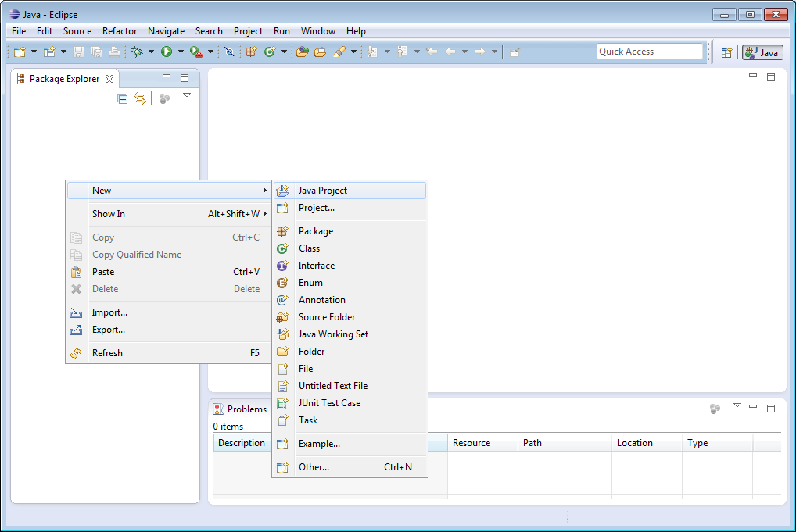This screenshot has height=532, width=796.
Task: Open the Forward history dropdown arrow
Action: (x=494, y=52)
